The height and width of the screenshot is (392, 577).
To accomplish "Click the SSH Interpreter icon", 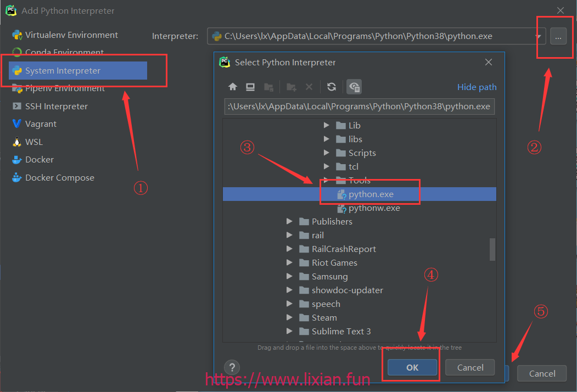I will coord(17,106).
